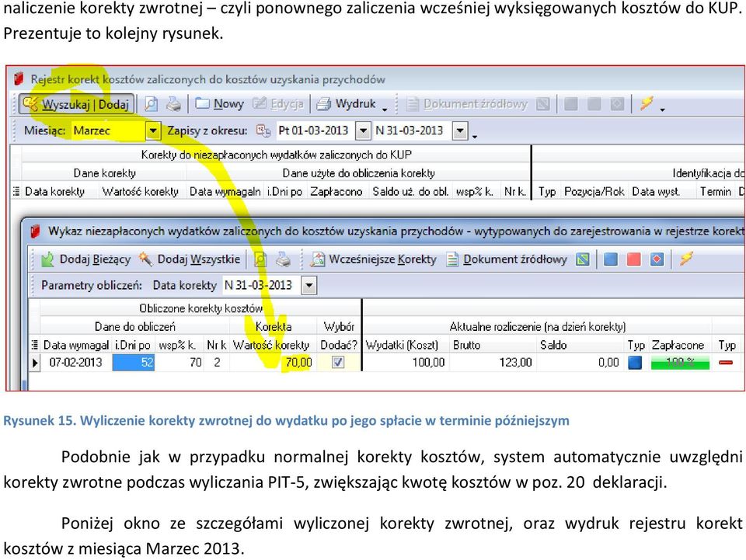This screenshot has height=560, width=746.
Task: Create new entry with Nowy button
Action: click(x=219, y=104)
